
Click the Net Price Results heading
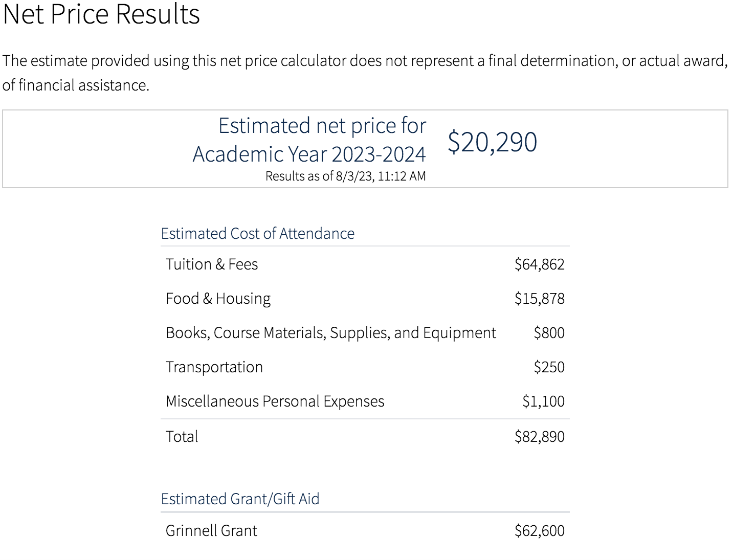[101, 14]
